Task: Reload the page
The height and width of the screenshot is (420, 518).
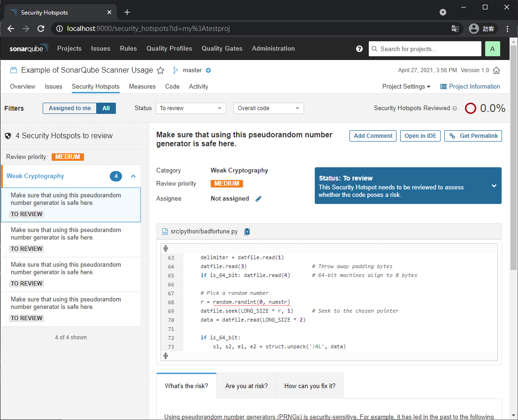Action: pyautogui.click(x=41, y=29)
